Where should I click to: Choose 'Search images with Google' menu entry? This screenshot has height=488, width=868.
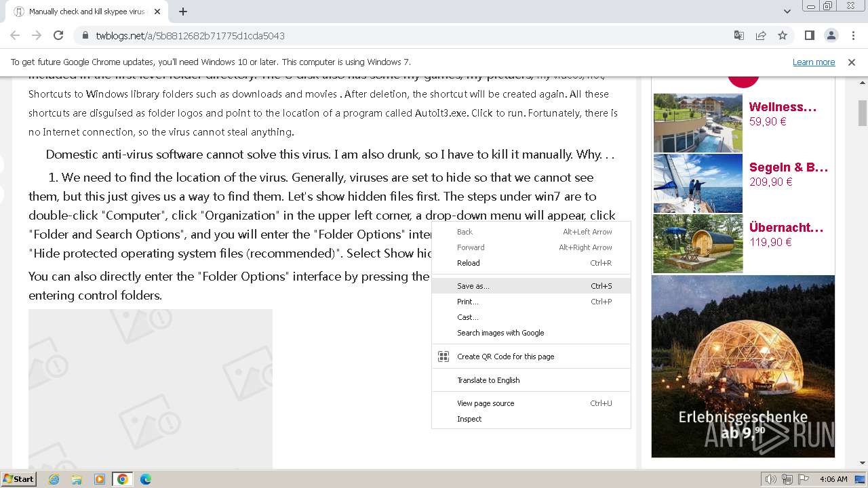coord(531,333)
